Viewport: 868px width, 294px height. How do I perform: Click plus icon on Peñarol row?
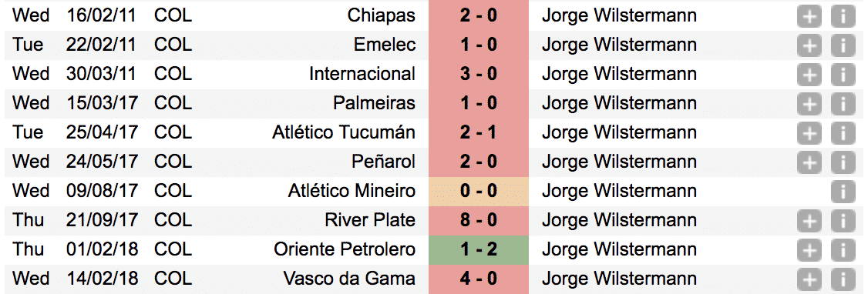tap(809, 162)
